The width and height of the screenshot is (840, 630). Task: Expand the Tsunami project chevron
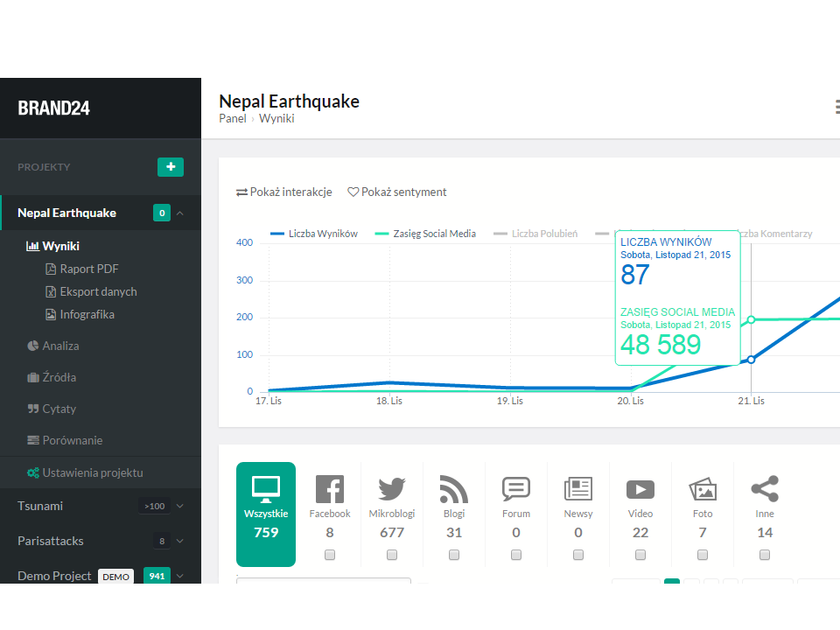(x=180, y=506)
